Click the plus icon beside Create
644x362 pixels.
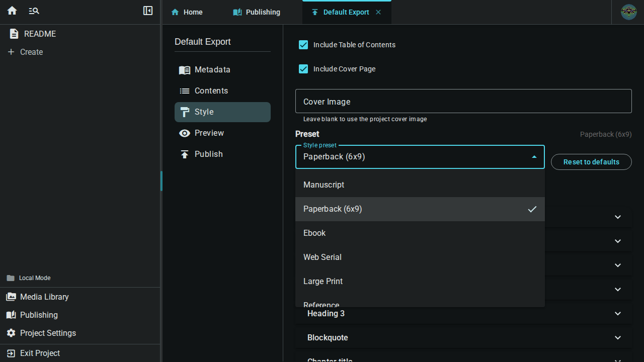pos(11,52)
